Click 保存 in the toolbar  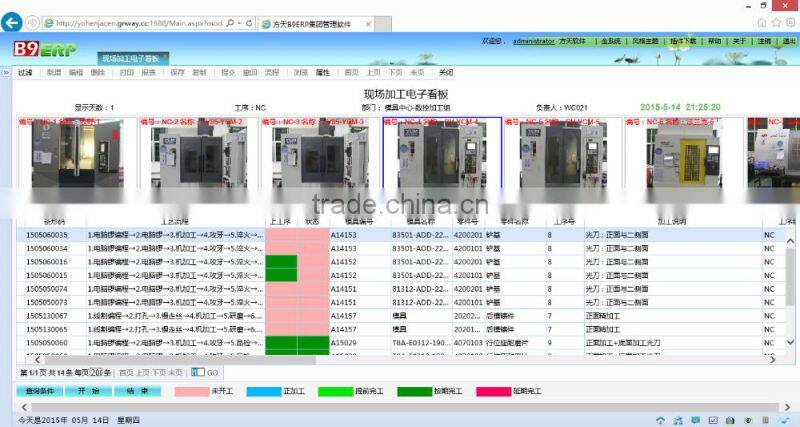tap(177, 73)
